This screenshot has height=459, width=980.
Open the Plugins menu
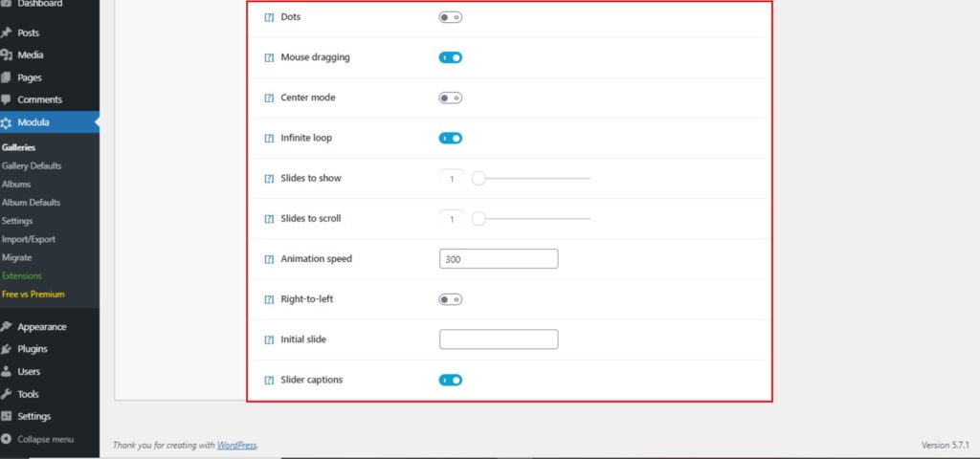pos(50,349)
